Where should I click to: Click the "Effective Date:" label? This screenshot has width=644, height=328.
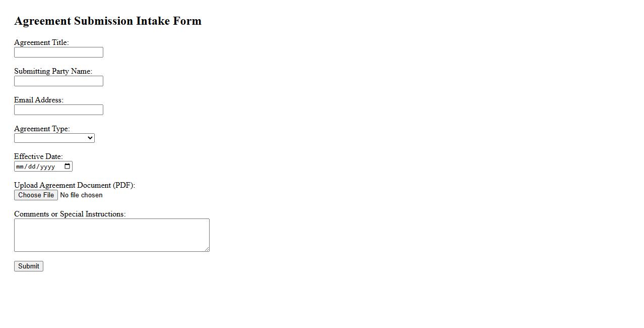point(38,156)
